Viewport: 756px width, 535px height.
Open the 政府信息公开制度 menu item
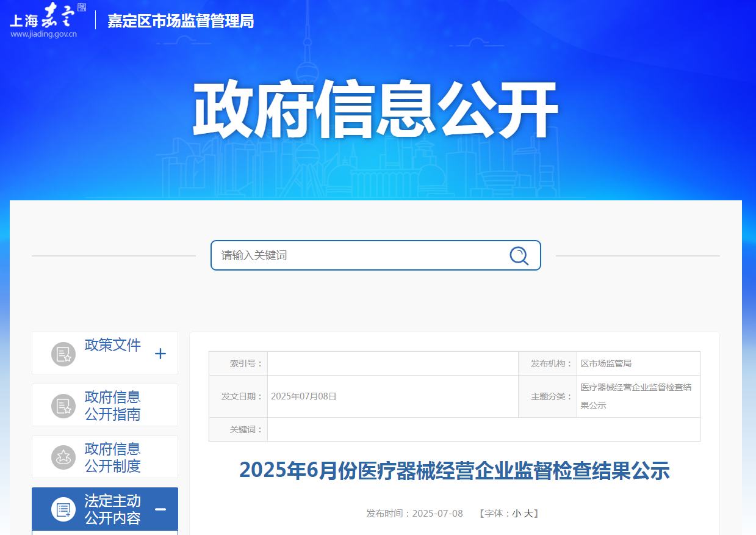pyautogui.click(x=105, y=457)
